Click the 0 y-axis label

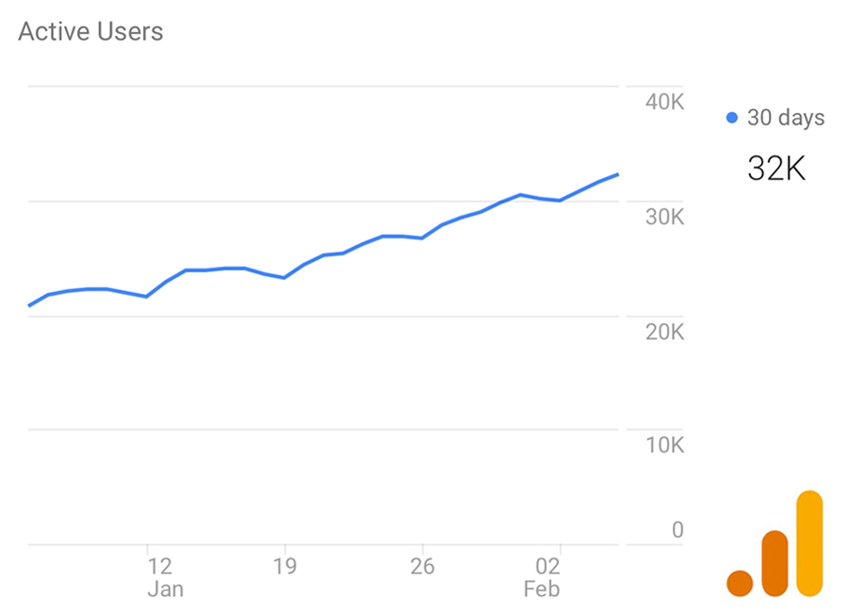click(x=678, y=530)
